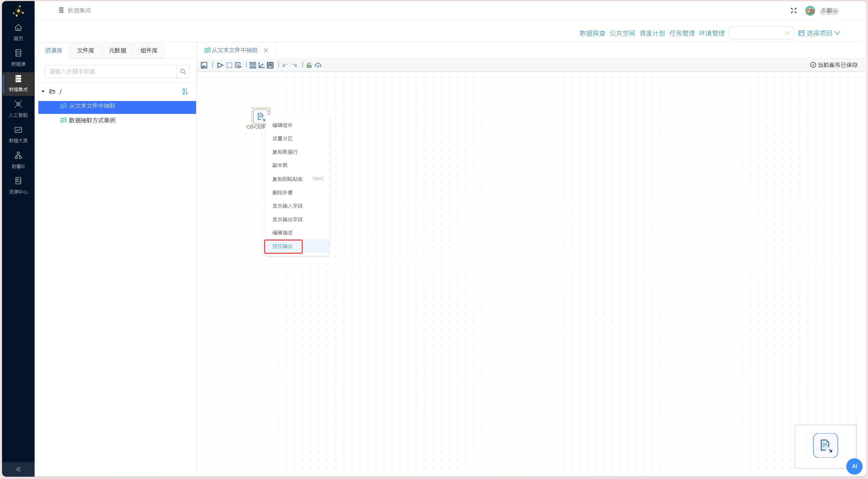Click the stacked rows layout icon

click(253, 65)
